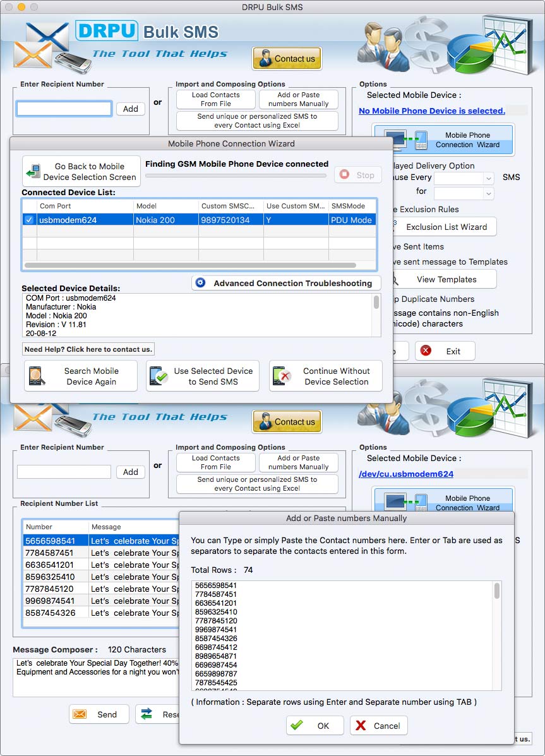Open Advanced Connection Troubleshooting
Screen dimensions: 545x756
285,282
